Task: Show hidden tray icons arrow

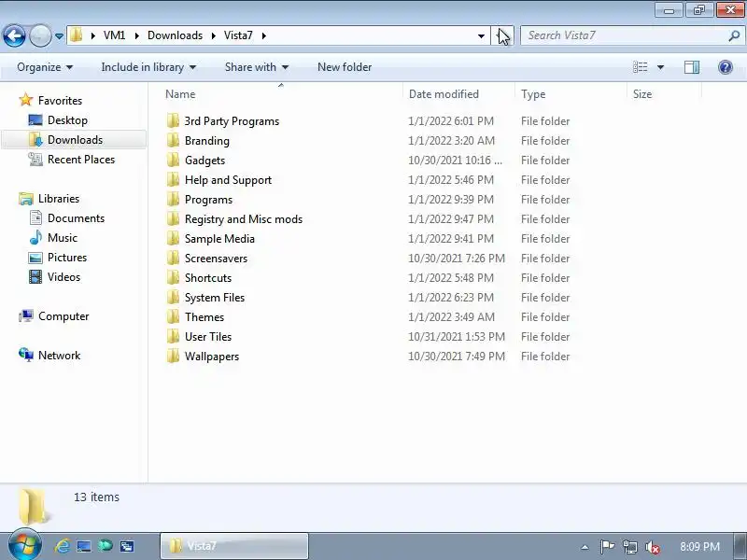Action: point(585,547)
